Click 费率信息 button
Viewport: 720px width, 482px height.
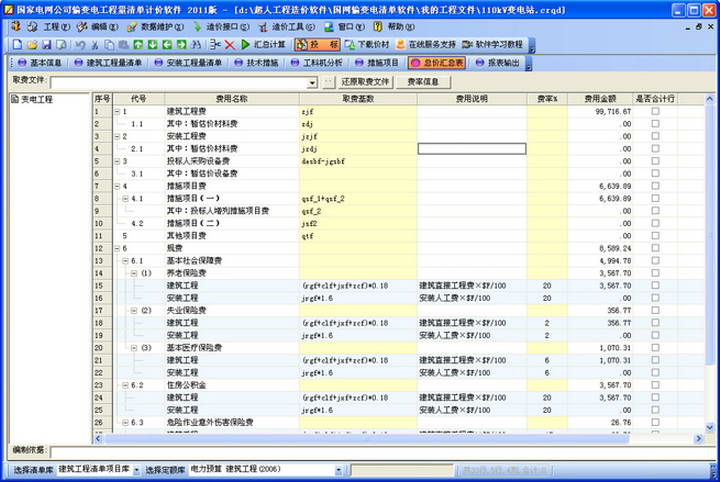(423, 82)
